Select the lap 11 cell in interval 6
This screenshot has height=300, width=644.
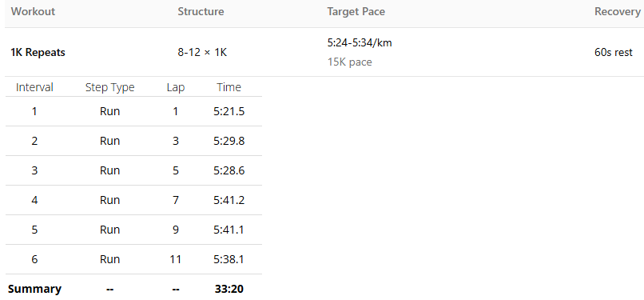coord(176,259)
